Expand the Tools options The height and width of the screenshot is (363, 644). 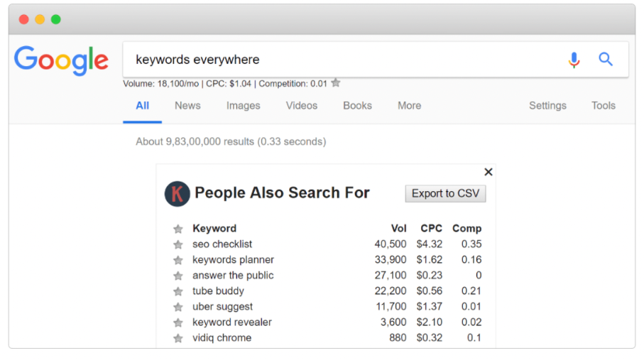603,106
